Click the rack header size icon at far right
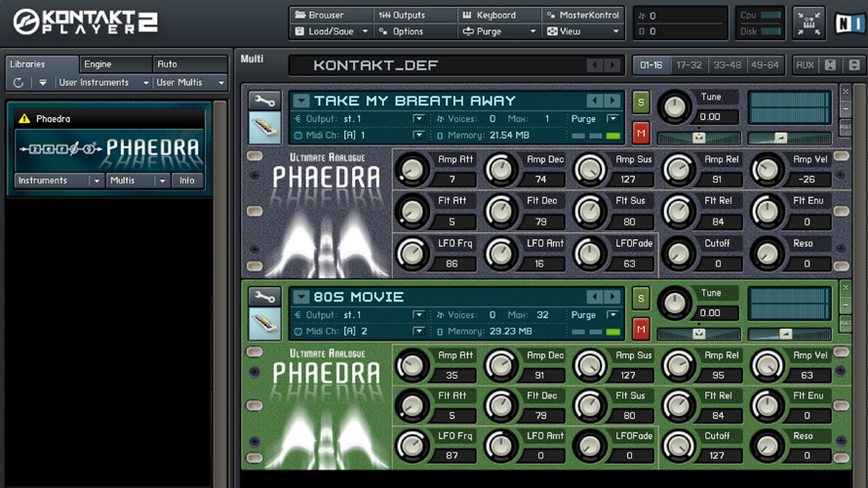 [x=854, y=65]
